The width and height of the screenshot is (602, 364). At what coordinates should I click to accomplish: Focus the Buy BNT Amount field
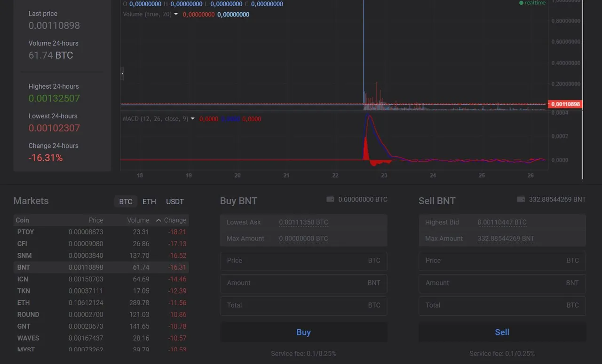click(x=303, y=283)
